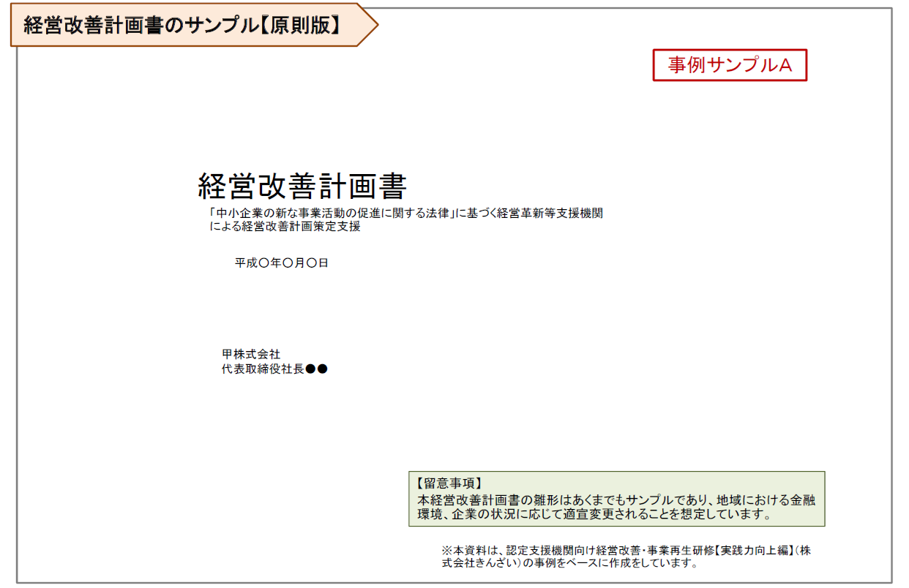Screen dimensions: 909x588
Task: Click the note line starting 本経営改善計画書の雛形
Action: point(615,500)
